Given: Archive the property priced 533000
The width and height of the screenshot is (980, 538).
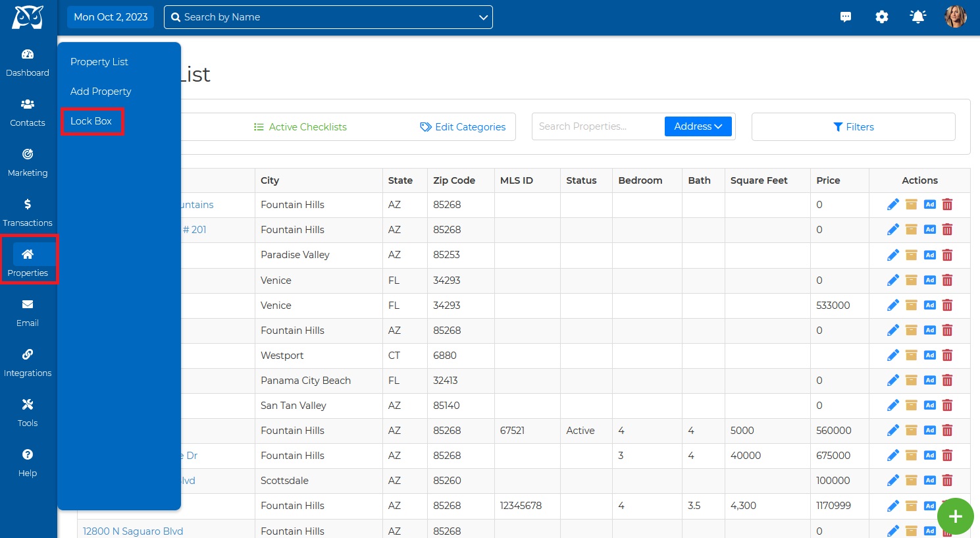Looking at the screenshot, I should click(912, 306).
